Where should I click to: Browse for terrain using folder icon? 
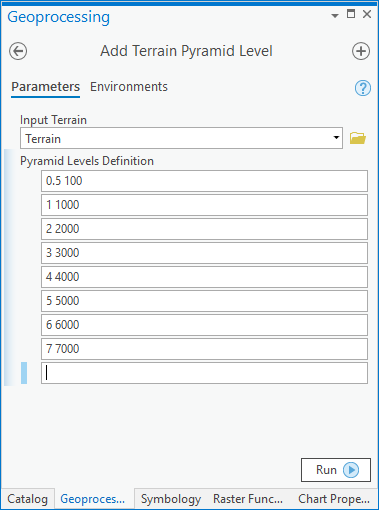[x=358, y=138]
